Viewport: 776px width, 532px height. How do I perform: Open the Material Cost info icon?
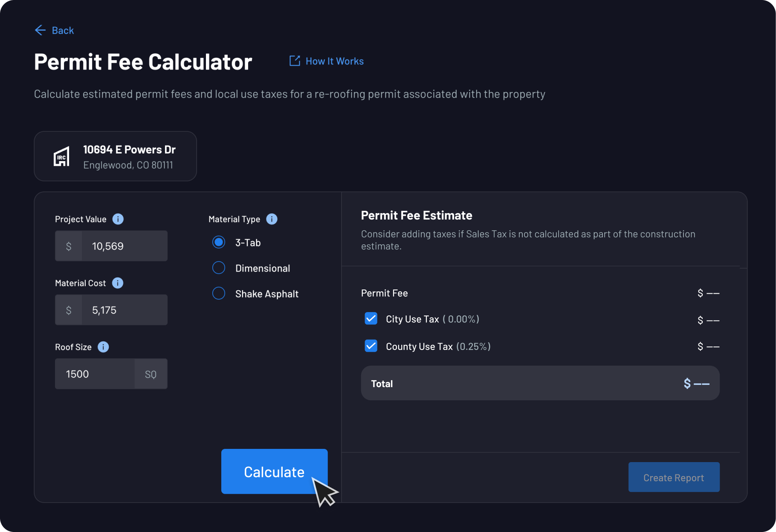(118, 283)
